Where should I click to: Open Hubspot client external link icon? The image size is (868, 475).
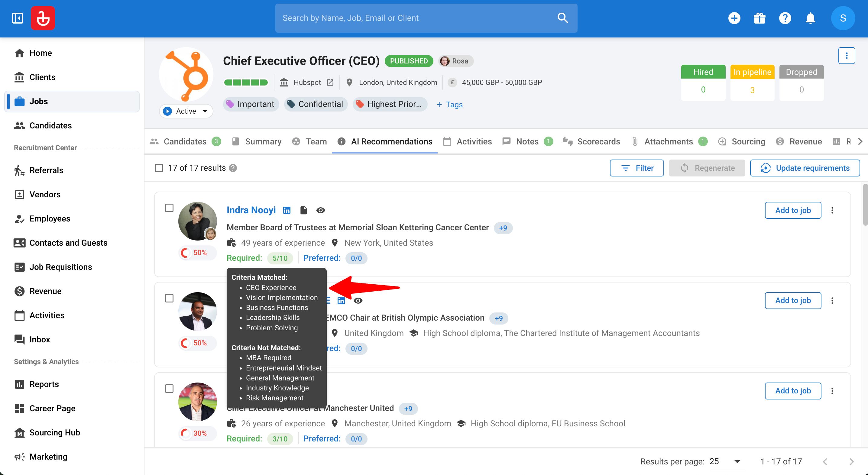tap(330, 82)
